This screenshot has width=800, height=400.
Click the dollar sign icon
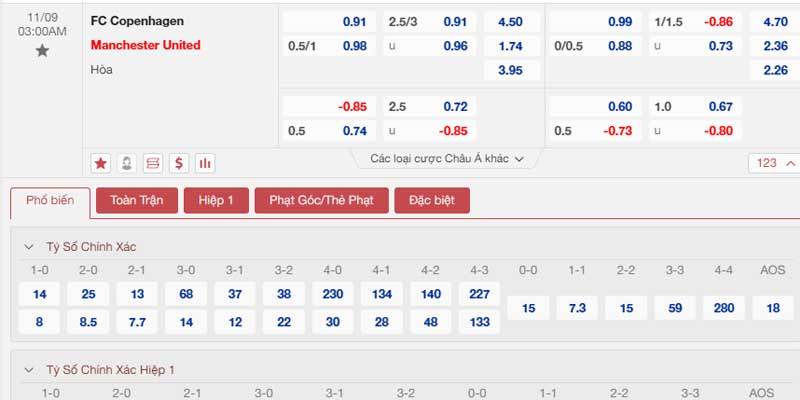coord(179,163)
